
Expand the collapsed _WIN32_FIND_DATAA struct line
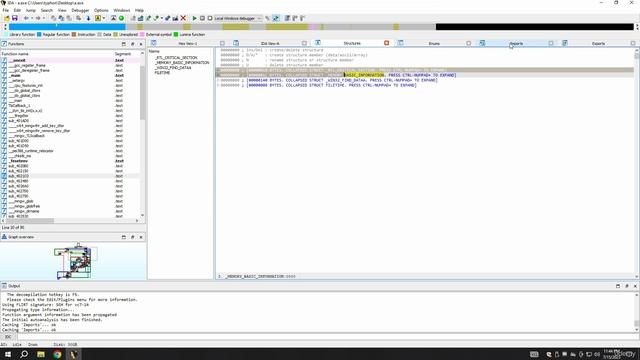(x=342, y=80)
